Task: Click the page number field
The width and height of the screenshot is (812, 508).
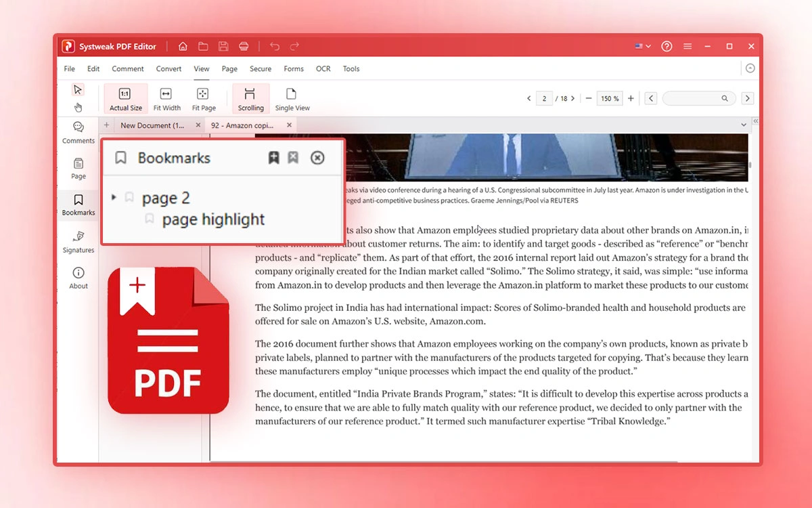Action: point(544,98)
